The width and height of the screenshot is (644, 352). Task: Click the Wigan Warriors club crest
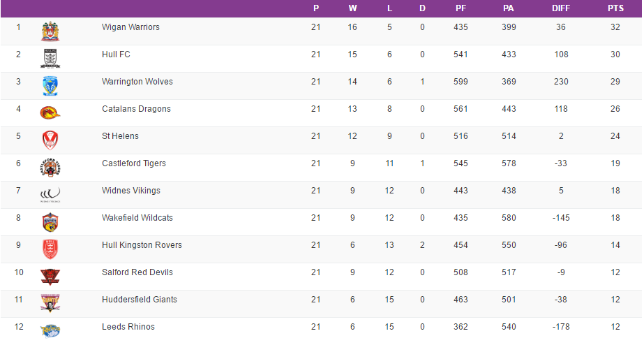coord(50,31)
